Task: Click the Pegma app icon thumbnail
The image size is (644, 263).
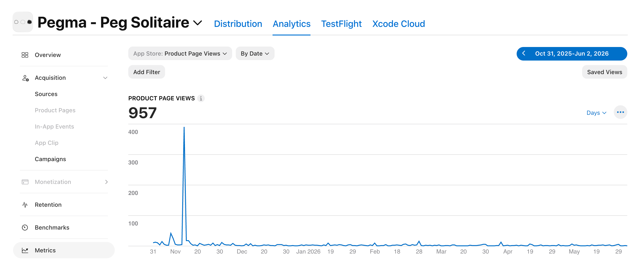Action: [x=23, y=22]
